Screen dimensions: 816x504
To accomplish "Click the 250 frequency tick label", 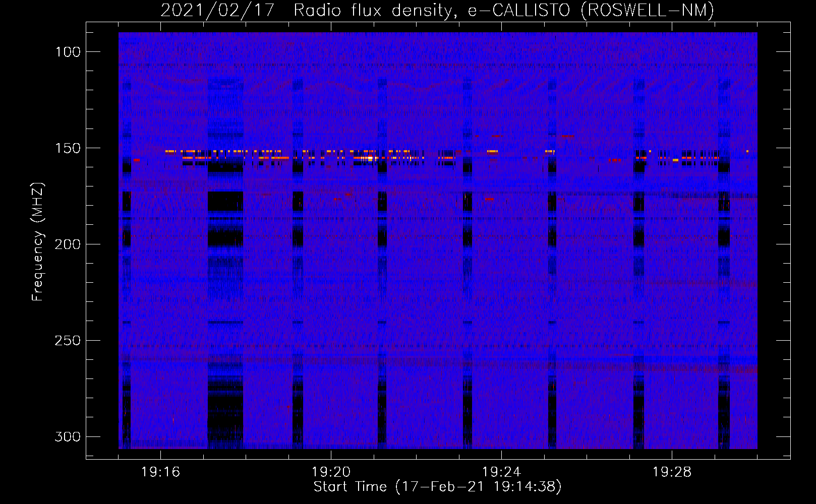I will pyautogui.click(x=68, y=341).
